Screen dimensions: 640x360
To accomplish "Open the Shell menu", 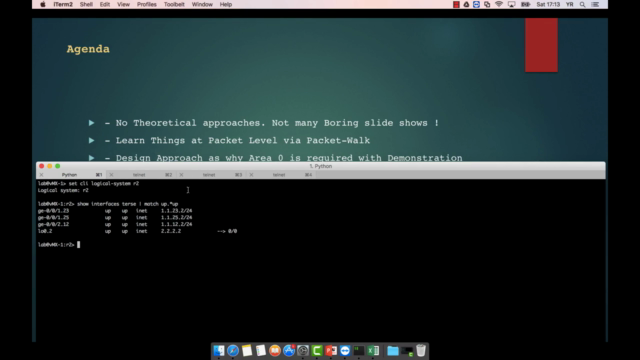I will click(x=86, y=4).
